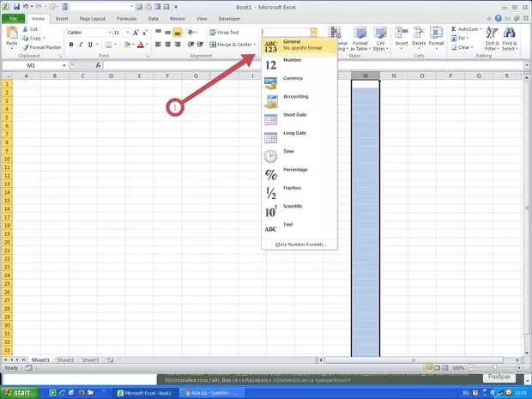Viewport: 532px width, 399px height.
Task: Select Currency from the number format list
Action: point(293,78)
